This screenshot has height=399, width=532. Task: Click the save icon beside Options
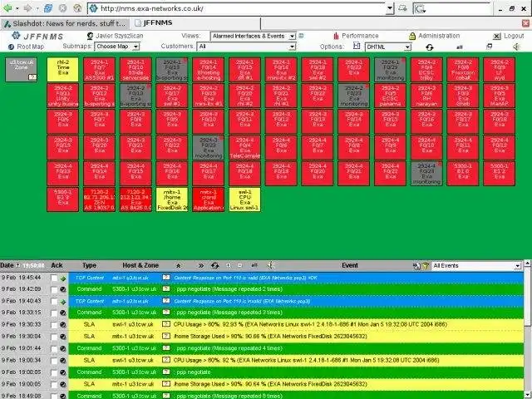click(357, 46)
